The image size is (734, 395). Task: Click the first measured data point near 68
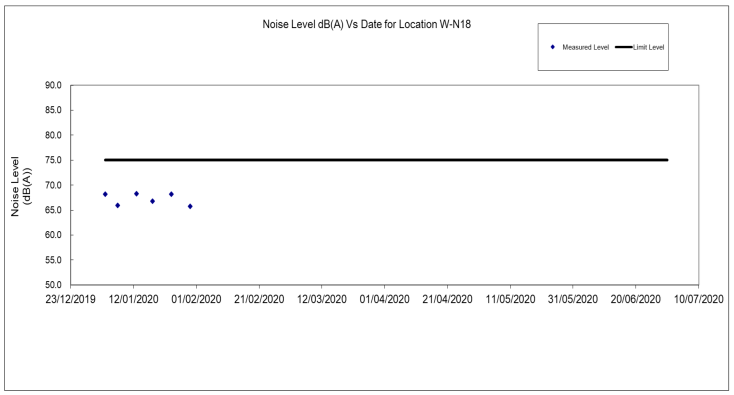[x=105, y=194]
